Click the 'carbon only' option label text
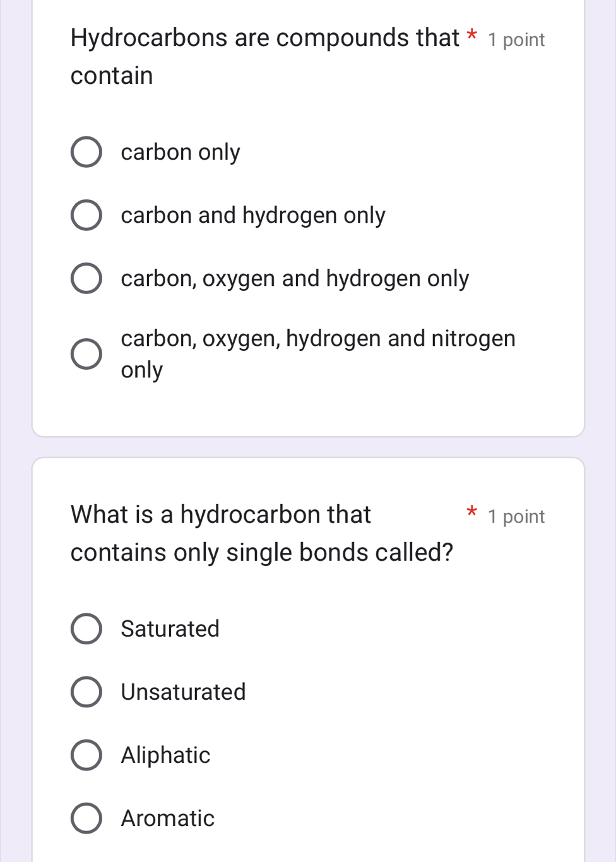616x862 pixels. (x=181, y=152)
